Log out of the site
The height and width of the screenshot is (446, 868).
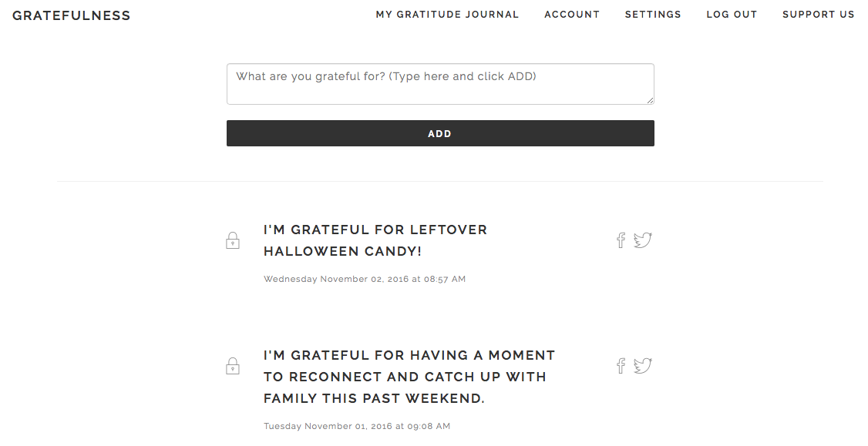(732, 15)
